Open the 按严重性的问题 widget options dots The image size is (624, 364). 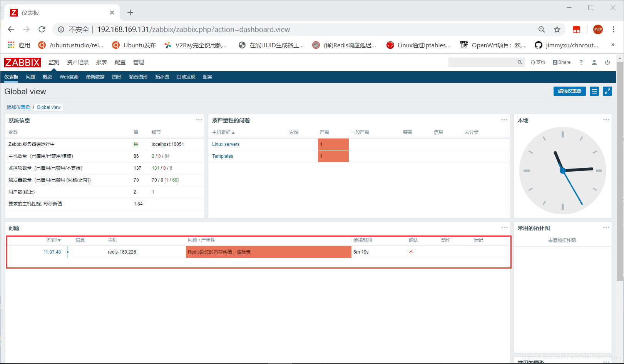click(504, 120)
